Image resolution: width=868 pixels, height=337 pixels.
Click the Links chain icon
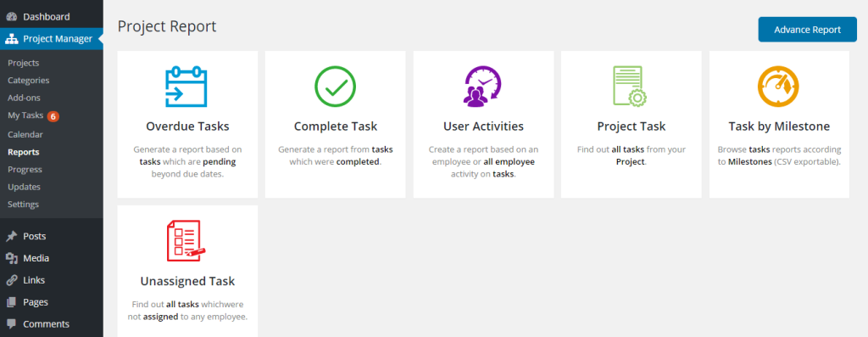[12, 280]
